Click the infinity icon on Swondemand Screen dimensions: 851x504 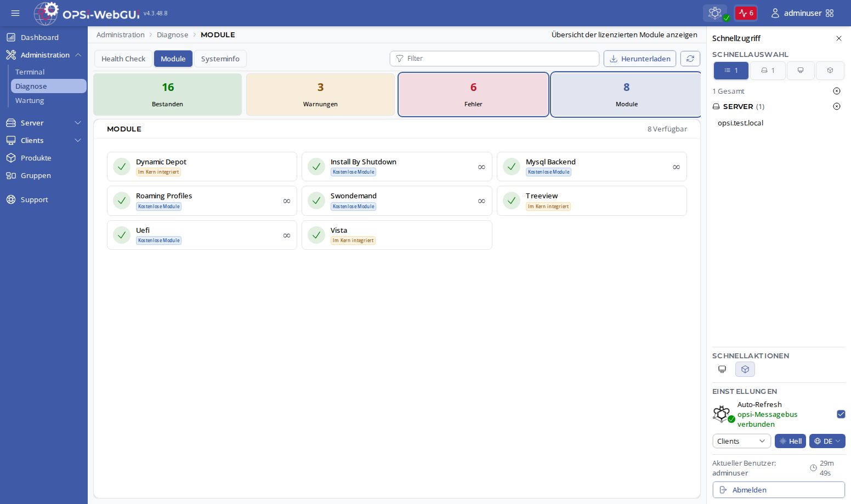pos(481,201)
